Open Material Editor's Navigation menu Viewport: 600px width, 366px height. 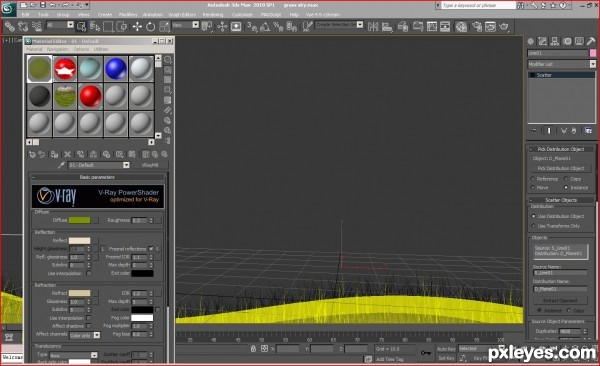click(x=58, y=49)
